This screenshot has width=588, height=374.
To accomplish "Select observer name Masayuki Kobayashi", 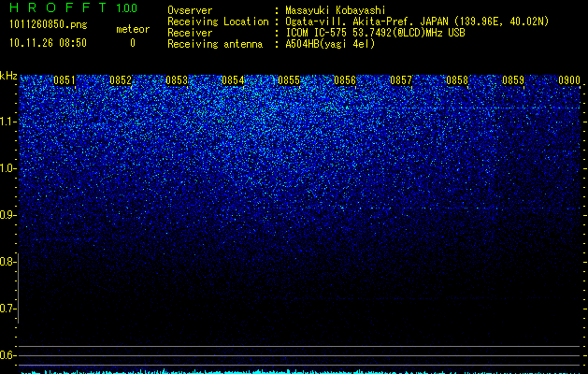I will point(336,10).
